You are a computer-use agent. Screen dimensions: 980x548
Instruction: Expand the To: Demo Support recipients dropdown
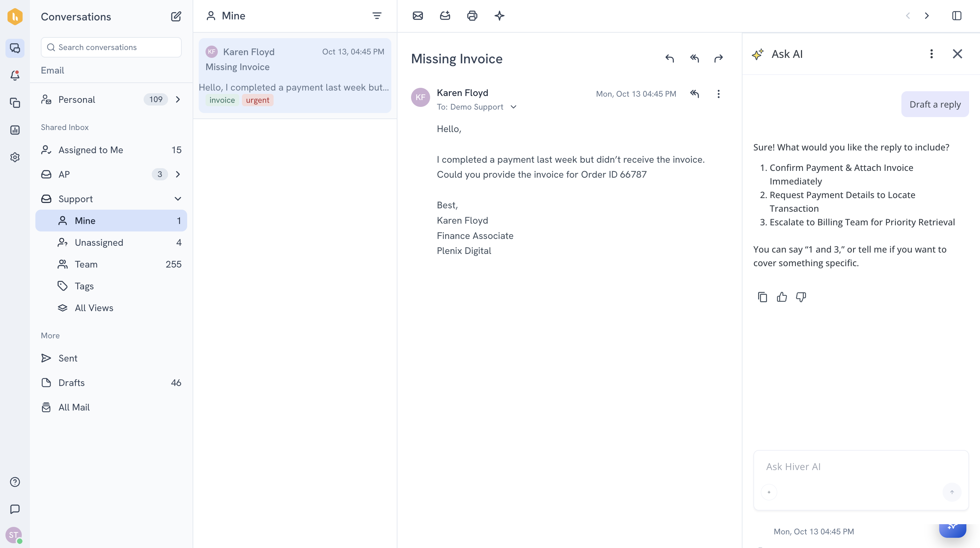tap(513, 107)
